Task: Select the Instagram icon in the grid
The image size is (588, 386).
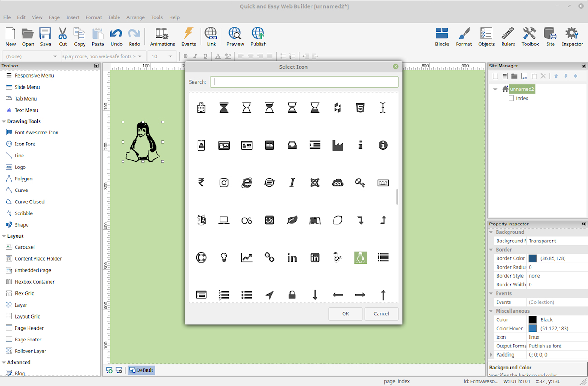Action: click(x=224, y=183)
